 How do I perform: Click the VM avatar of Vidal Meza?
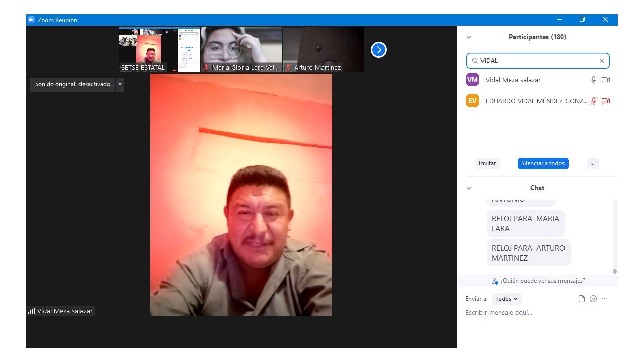(x=472, y=80)
